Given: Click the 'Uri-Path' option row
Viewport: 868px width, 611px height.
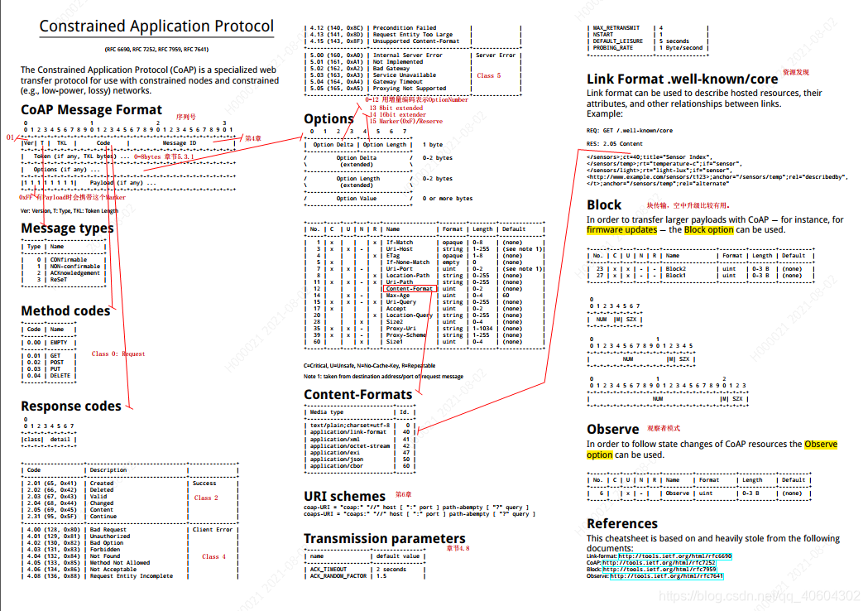Looking at the screenshot, I should click(424, 282).
